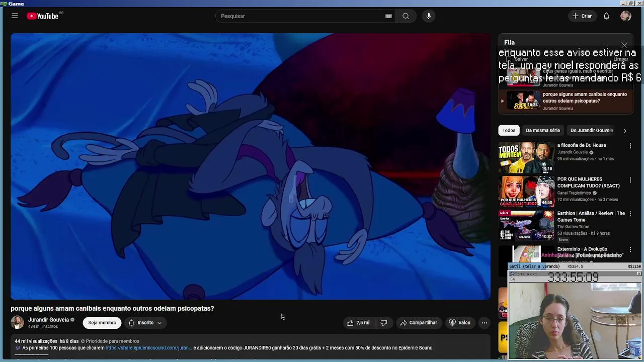Open Jurandir Gouveia channel name link
The width and height of the screenshot is (644, 362).
point(48,320)
